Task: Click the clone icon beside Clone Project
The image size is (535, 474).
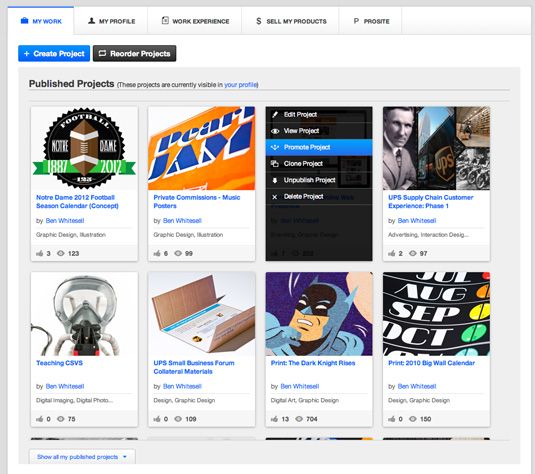Action: (x=275, y=164)
